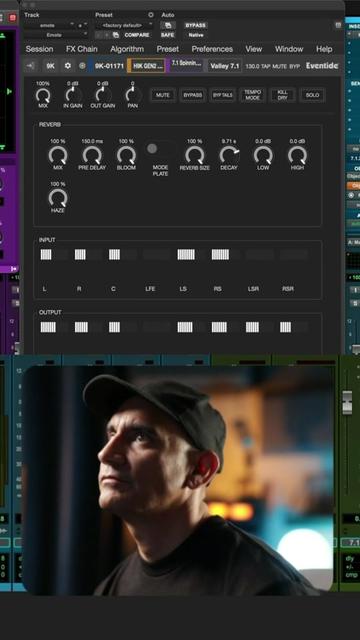
Task: Open the Help menu
Action: click(x=324, y=49)
